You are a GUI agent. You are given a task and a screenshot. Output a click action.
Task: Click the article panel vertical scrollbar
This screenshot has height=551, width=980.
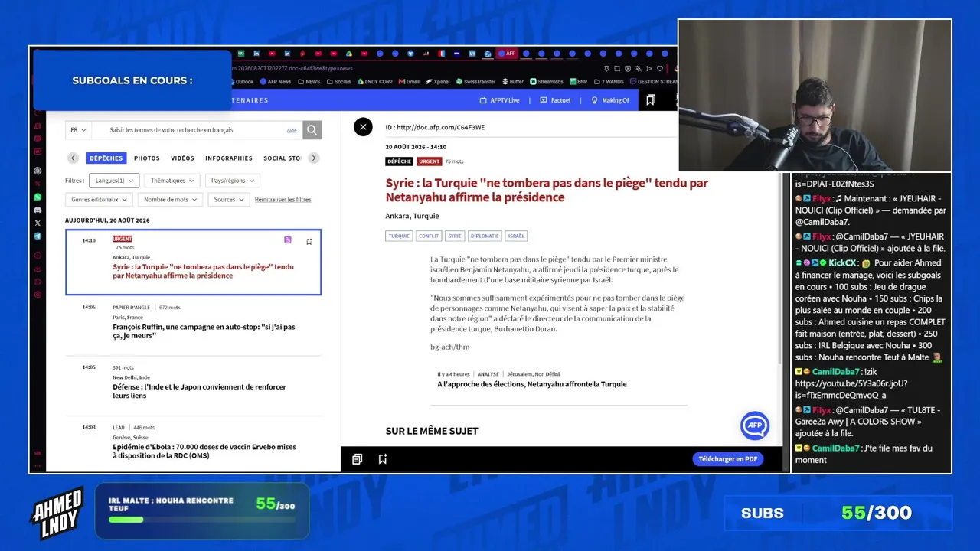780,268
